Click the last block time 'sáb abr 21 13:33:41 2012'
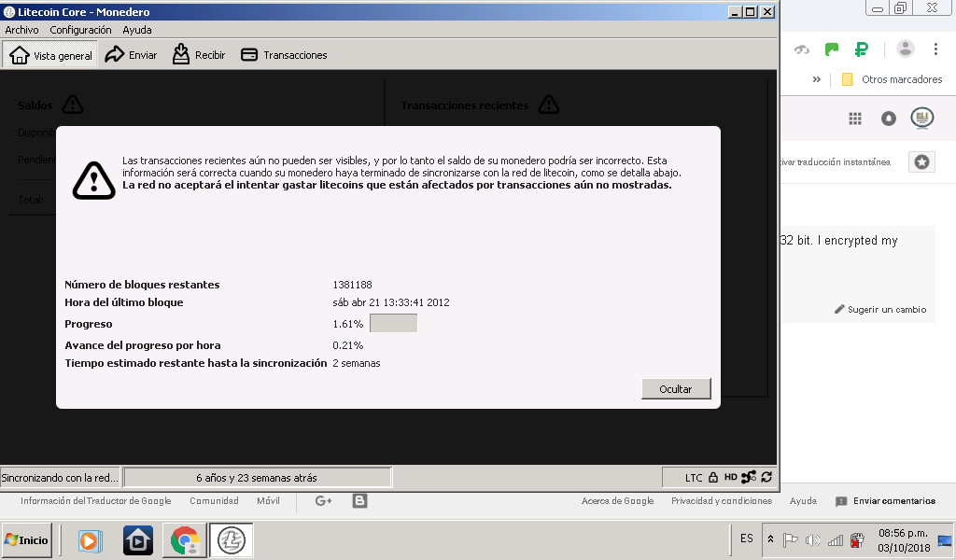 [391, 302]
